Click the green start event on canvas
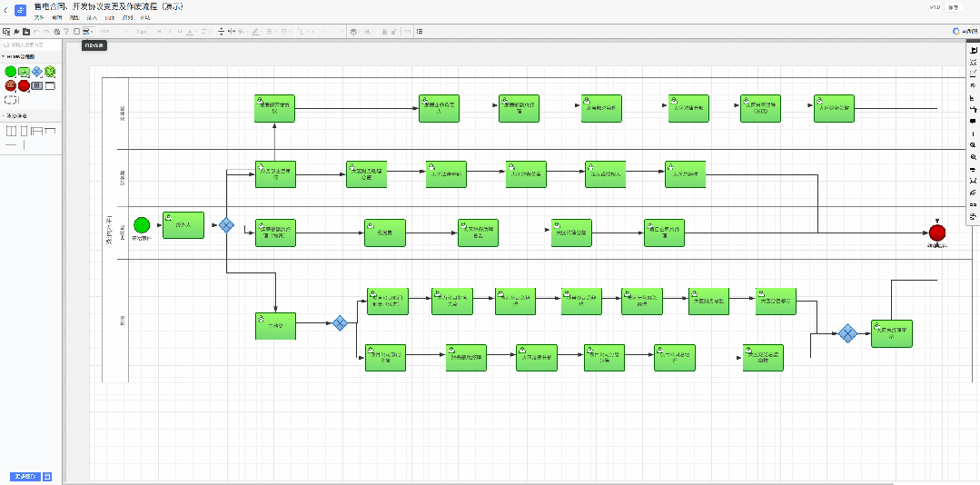 (x=142, y=224)
